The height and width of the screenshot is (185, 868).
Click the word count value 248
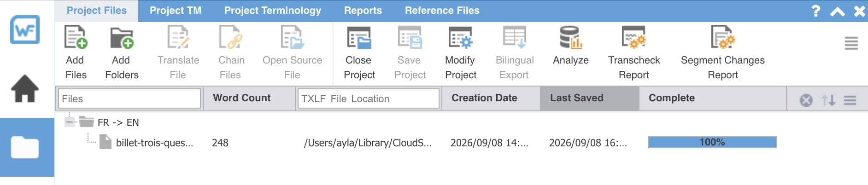[220, 143]
